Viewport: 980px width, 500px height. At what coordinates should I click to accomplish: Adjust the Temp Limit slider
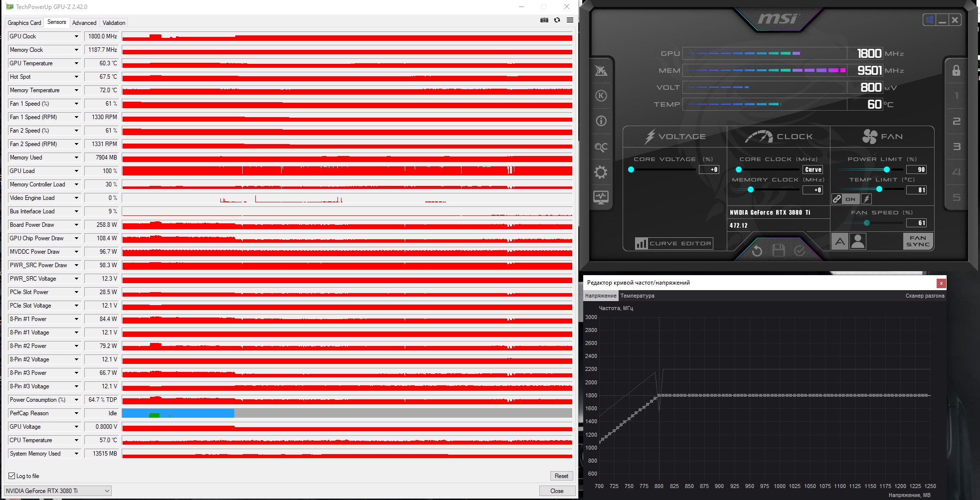click(x=879, y=189)
